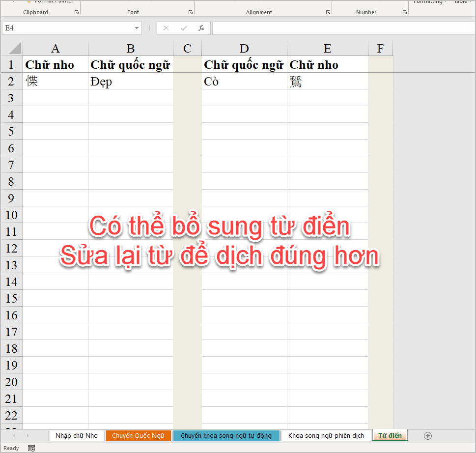
Task: Select the Khoa song ngữ phiên dịch tab
Action: [x=326, y=436]
